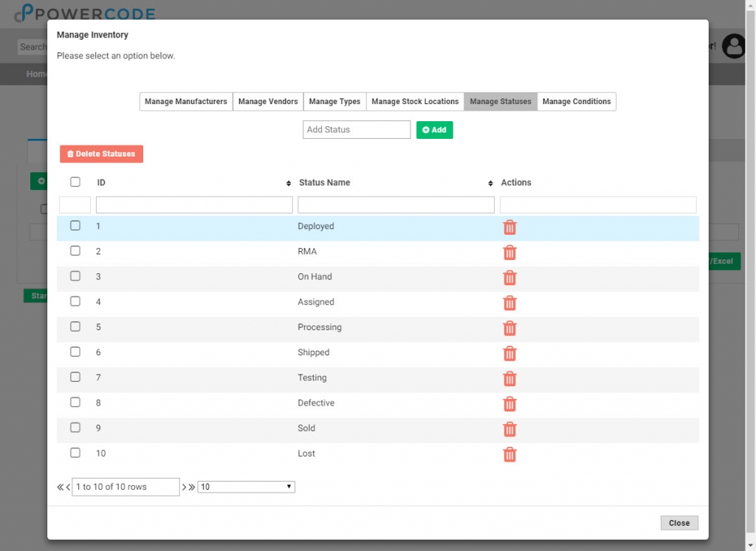Open the rows-per-page dropdown showing 10
The image size is (756, 551).
(x=246, y=486)
